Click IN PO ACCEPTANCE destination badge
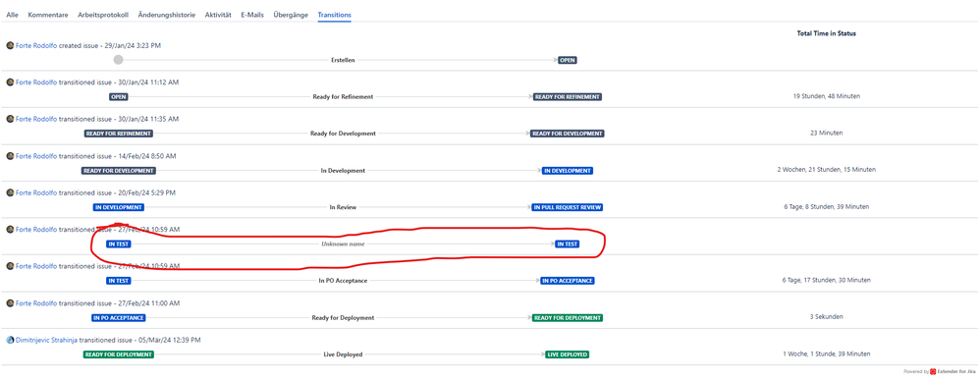Image resolution: width=980 pixels, height=379 pixels. 568,281
